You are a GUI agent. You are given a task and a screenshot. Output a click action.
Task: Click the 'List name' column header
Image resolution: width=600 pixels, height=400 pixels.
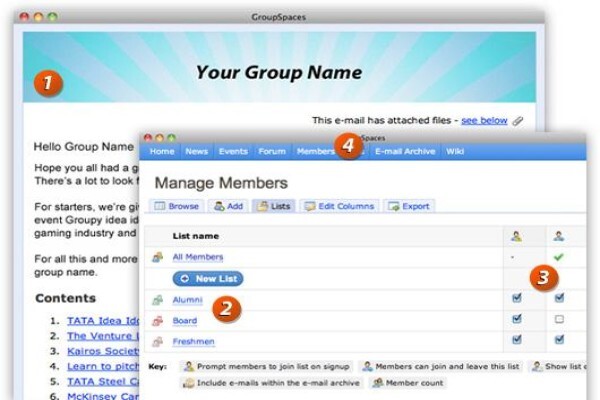[x=196, y=236]
